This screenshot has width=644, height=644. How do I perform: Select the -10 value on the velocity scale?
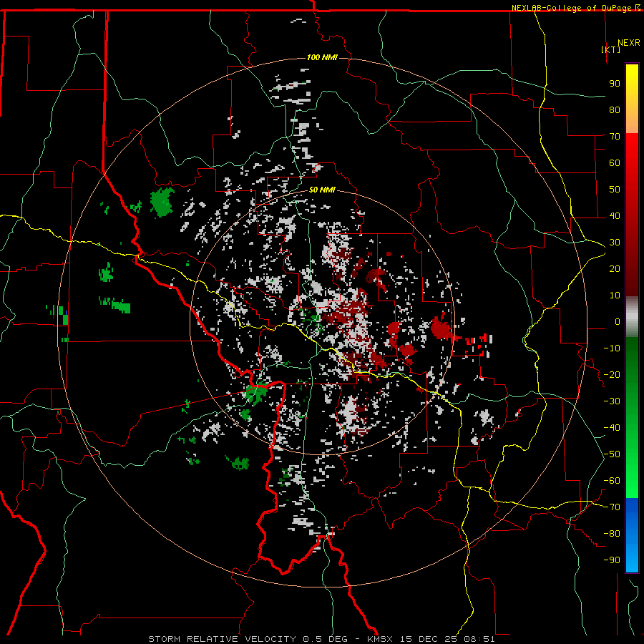click(x=612, y=348)
